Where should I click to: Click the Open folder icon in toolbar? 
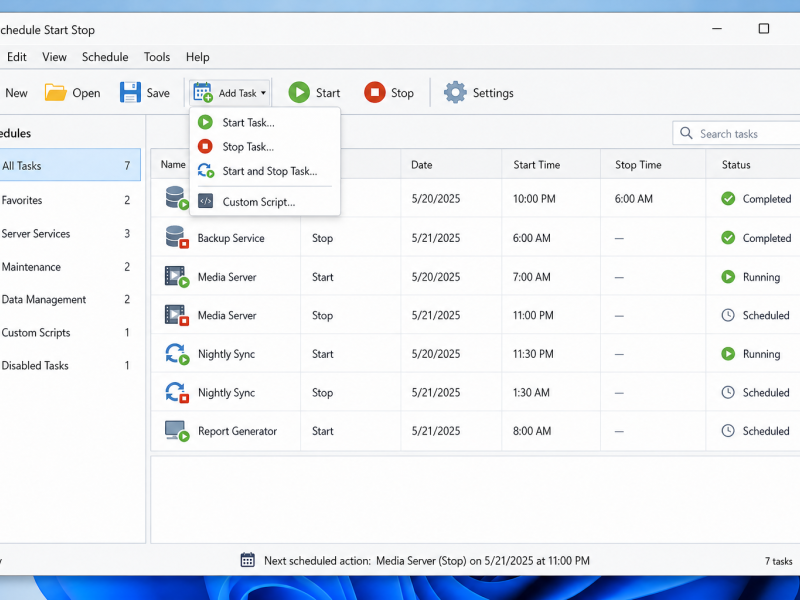56,93
